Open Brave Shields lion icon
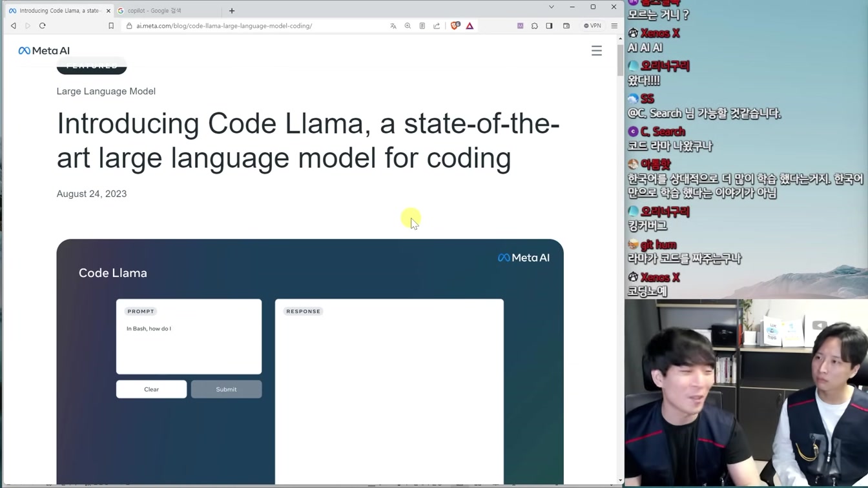This screenshot has width=868, height=488. [455, 26]
